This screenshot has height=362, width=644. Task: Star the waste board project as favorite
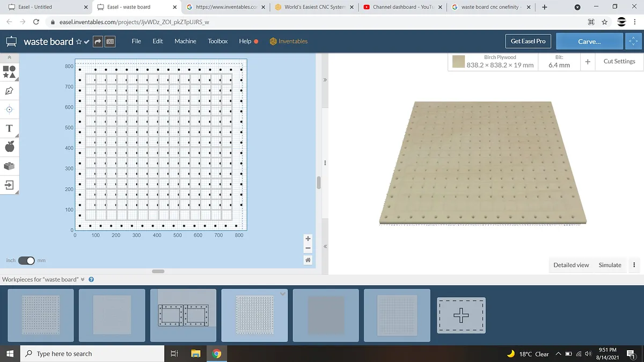[79, 42]
